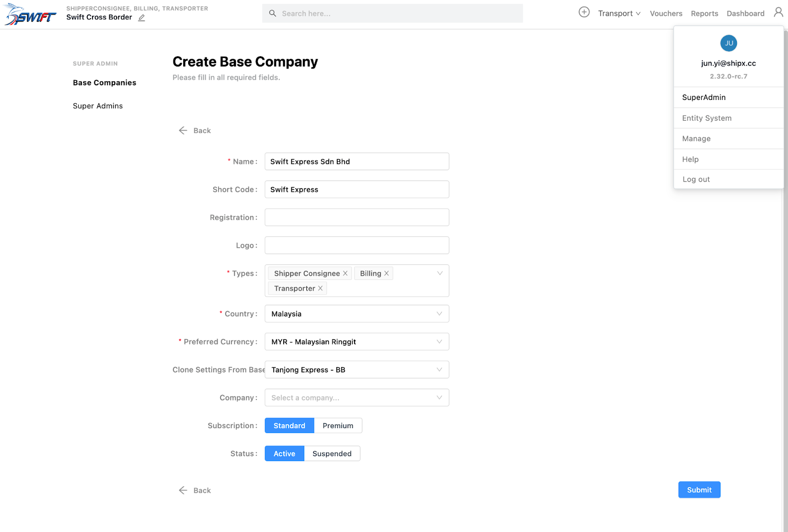Open the Country dropdown showing Malaysia
The width and height of the screenshot is (788, 532).
click(x=357, y=314)
